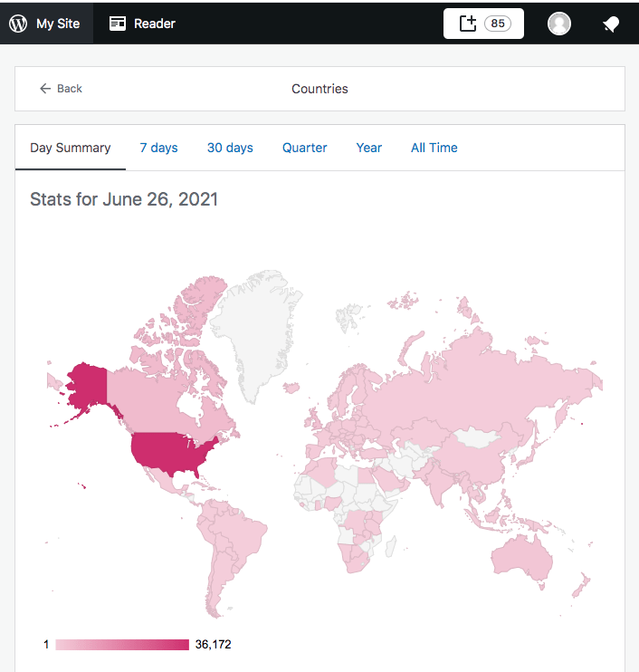Click the 85 drafts count badge
This screenshot has width=639, height=672.
(498, 24)
